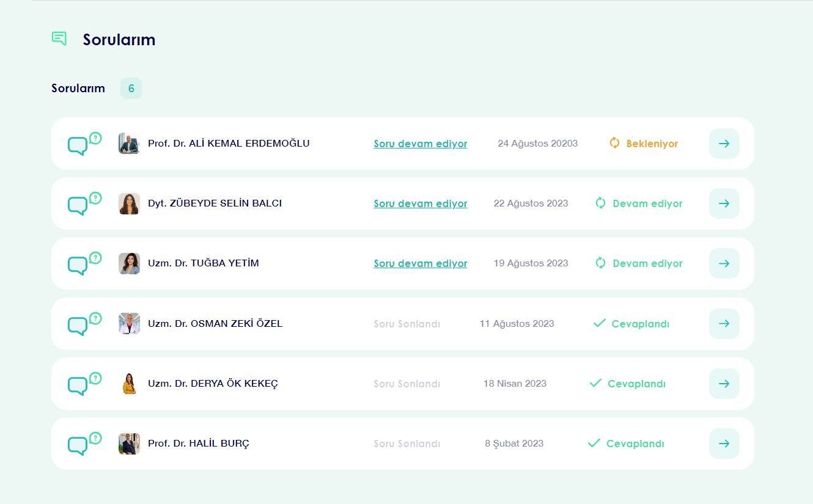Open Derya Ök Kekeç question arrow
Screen dimensions: 813x504
point(724,384)
